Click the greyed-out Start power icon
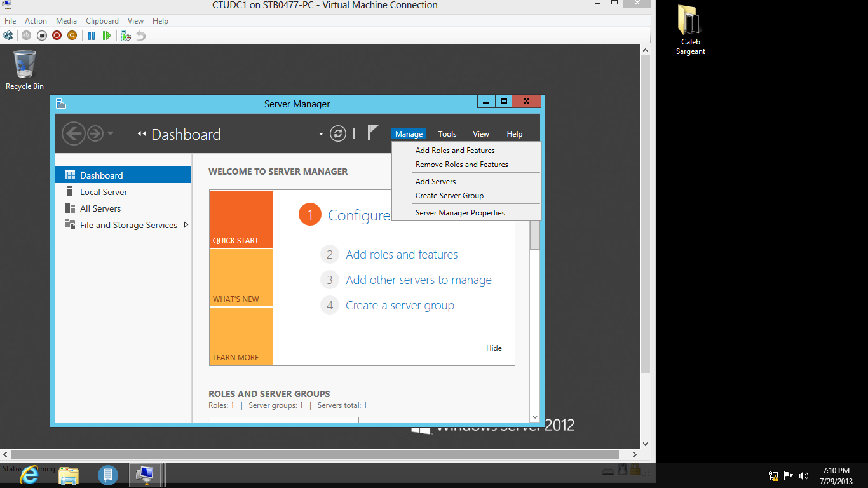868x488 pixels. pyautogui.click(x=26, y=36)
